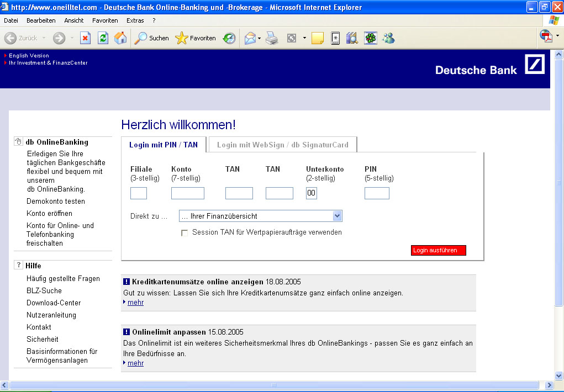The height and width of the screenshot is (392, 564).
Task: Open the Mail envelope icon
Action: (250, 38)
